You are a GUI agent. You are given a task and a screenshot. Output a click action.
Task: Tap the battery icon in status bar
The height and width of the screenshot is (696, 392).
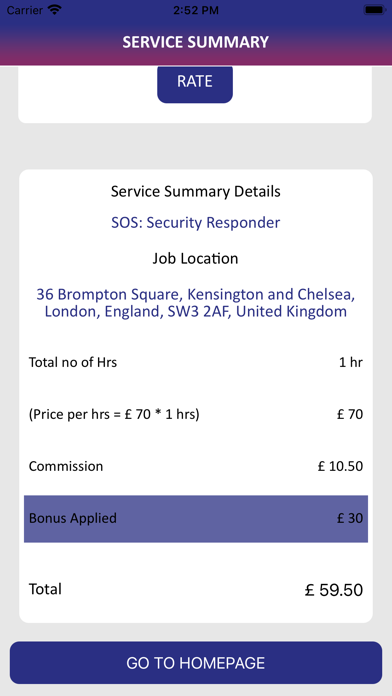(374, 10)
